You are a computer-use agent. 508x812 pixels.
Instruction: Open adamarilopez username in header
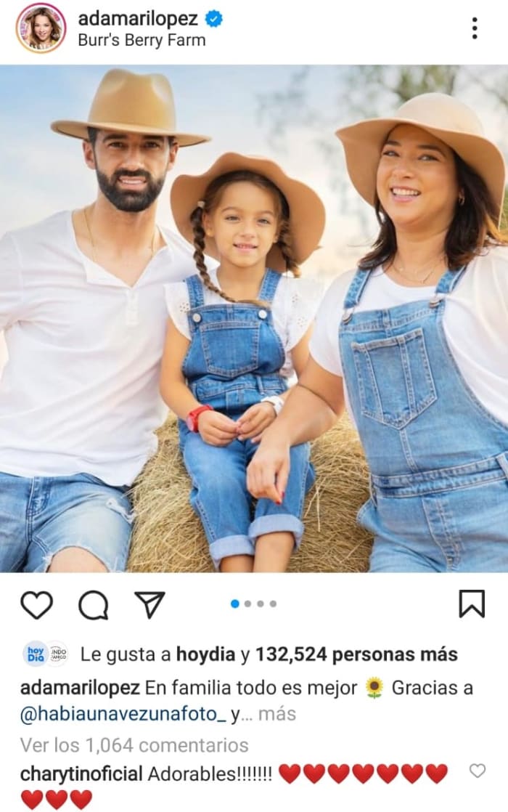pyautogui.click(x=138, y=19)
